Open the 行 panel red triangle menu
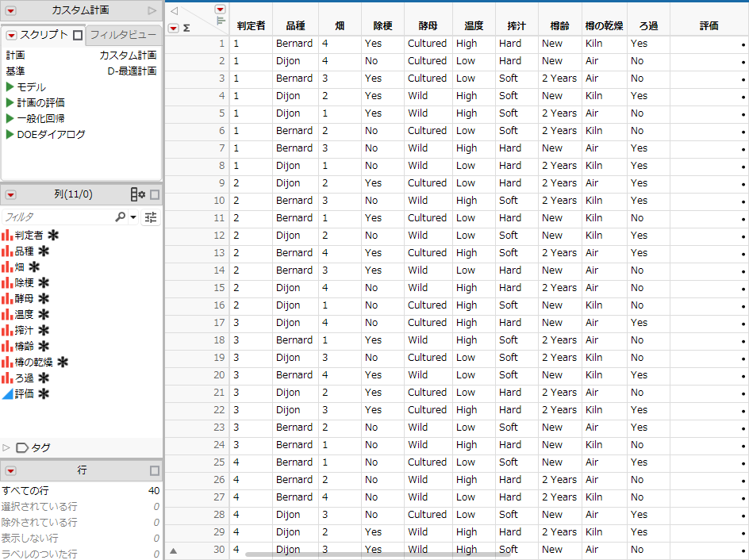Image resolution: width=749 pixels, height=560 pixels. click(x=10, y=470)
